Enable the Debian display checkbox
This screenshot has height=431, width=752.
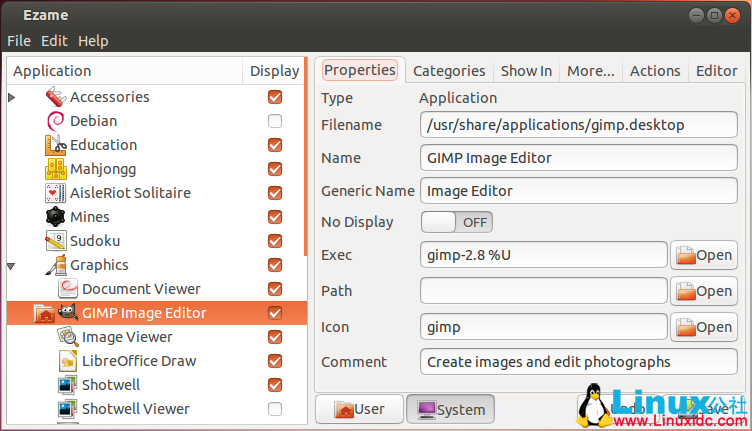(275, 121)
